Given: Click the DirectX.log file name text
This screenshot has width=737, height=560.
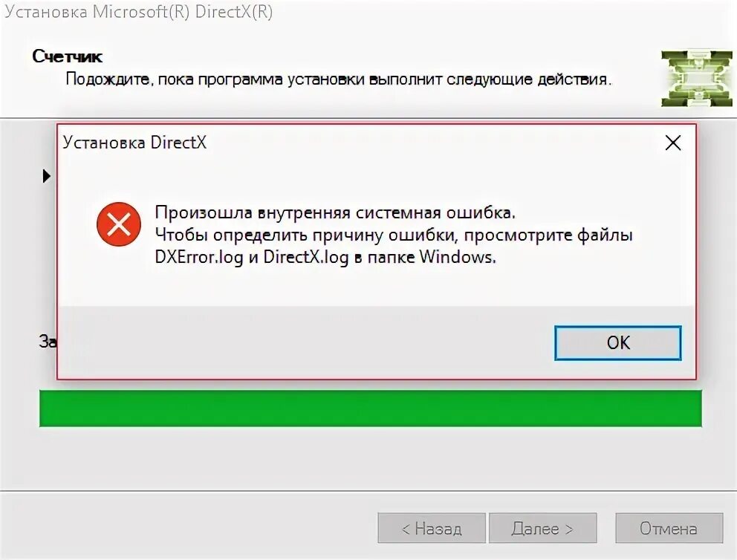Looking at the screenshot, I should tap(306, 258).
